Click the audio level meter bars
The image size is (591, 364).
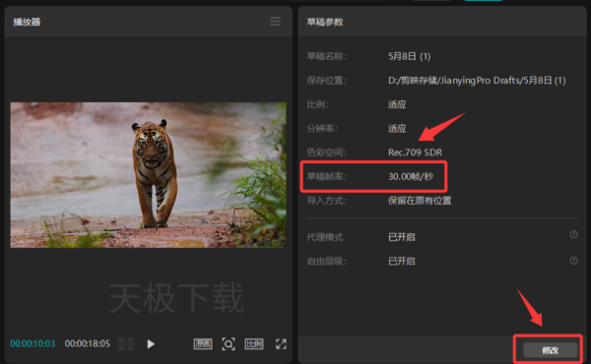click(126, 343)
